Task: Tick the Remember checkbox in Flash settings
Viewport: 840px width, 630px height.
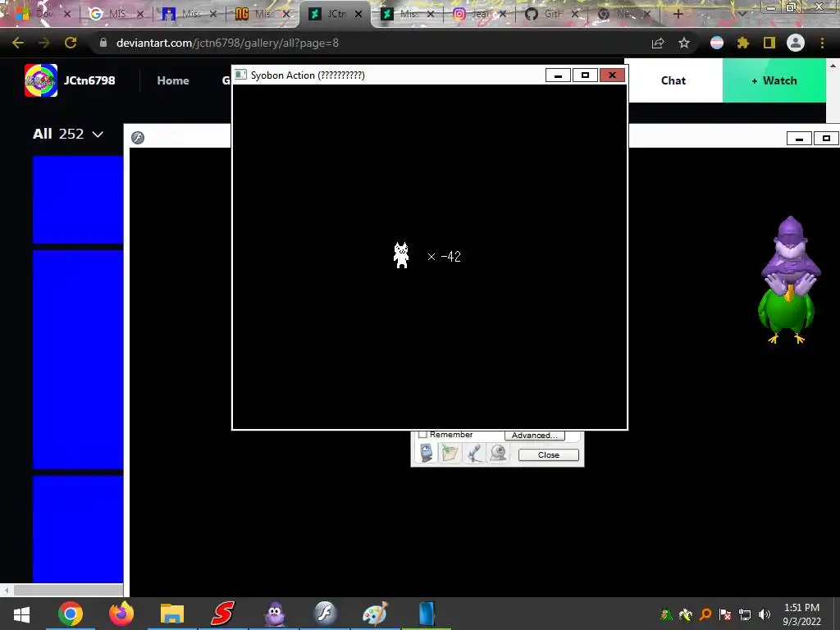Action: 422,435
